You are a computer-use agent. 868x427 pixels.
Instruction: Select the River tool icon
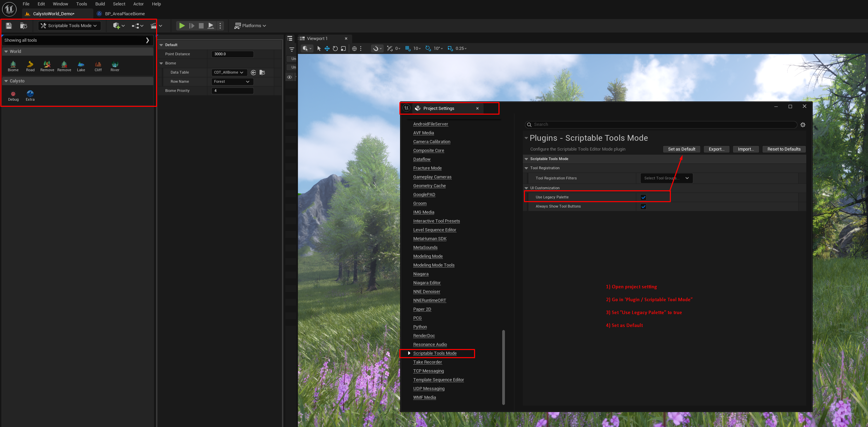point(115,64)
